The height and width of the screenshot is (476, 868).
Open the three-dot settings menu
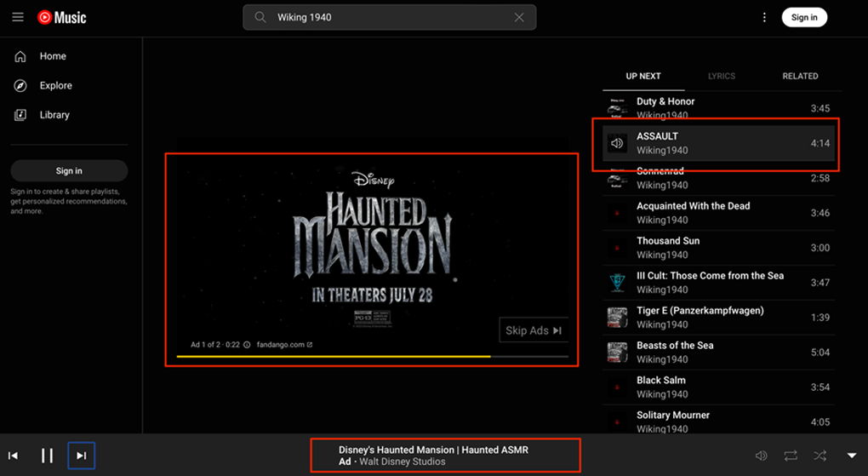coord(764,17)
